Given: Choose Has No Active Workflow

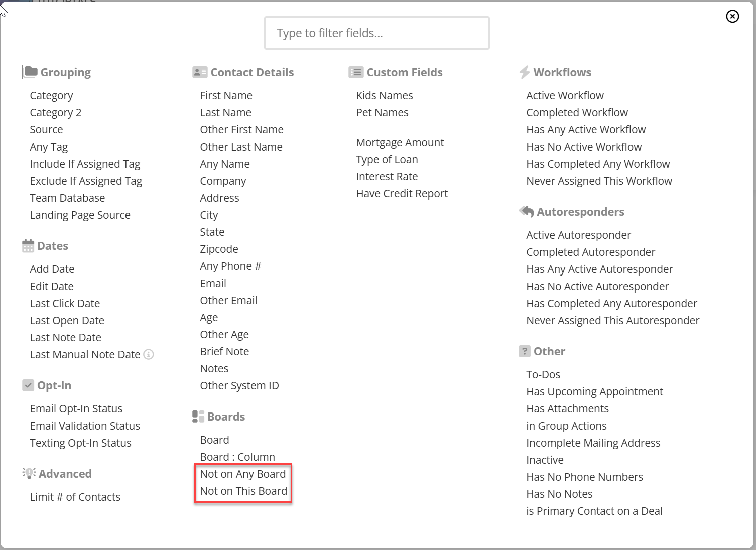Looking at the screenshot, I should 584,147.
